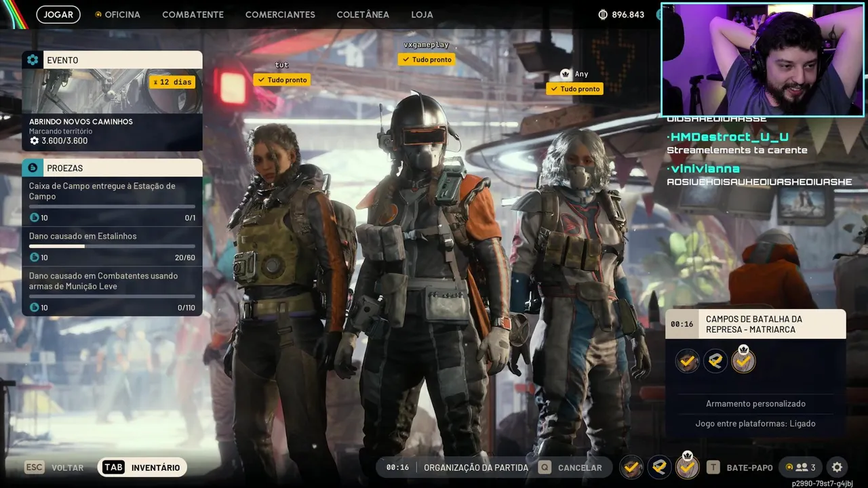
Task: Click the 'tut' player 'Tudo pronto' badge
Action: [x=282, y=80]
